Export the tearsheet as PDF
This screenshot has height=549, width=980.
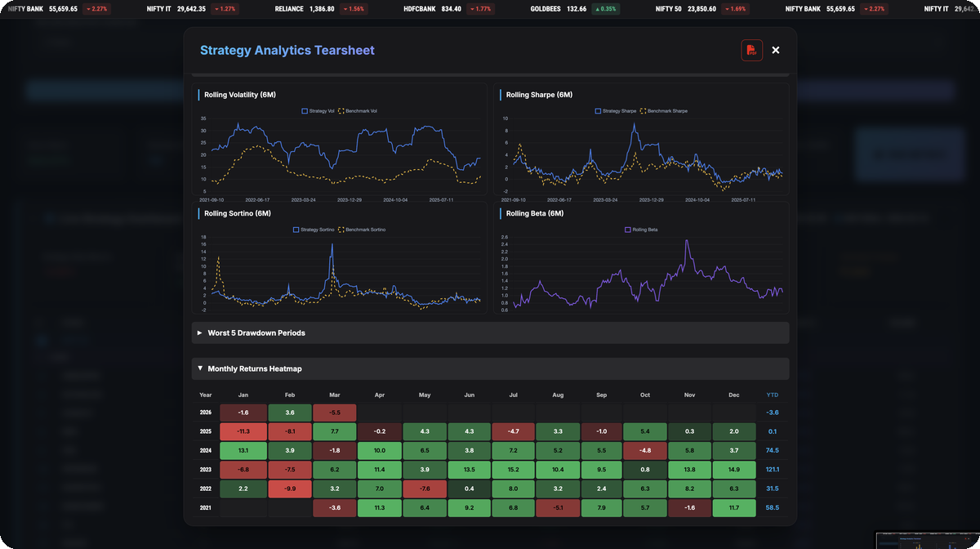point(751,50)
